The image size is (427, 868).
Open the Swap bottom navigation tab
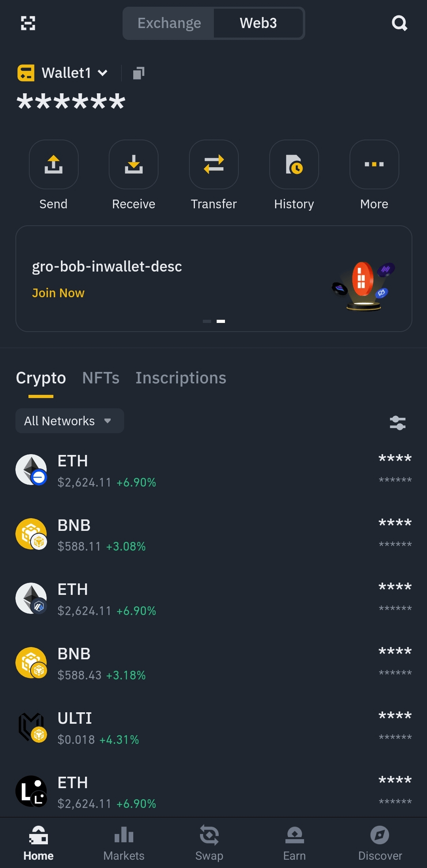(209, 842)
